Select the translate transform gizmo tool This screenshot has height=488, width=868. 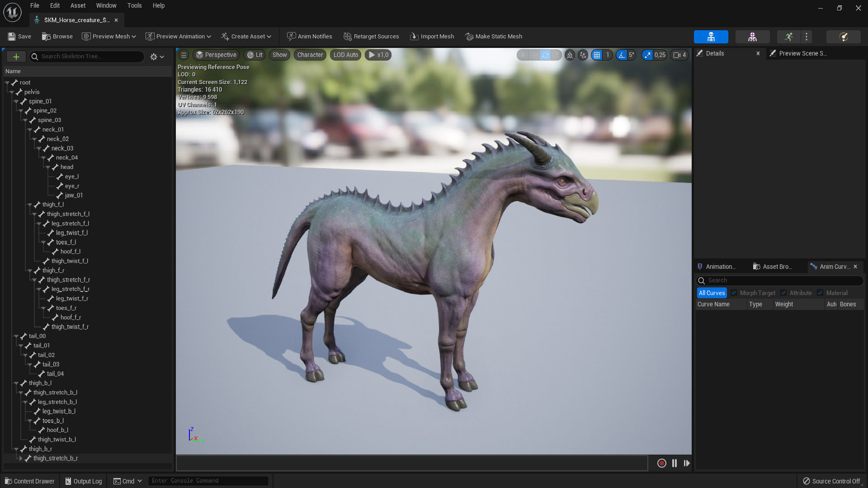[534, 55]
